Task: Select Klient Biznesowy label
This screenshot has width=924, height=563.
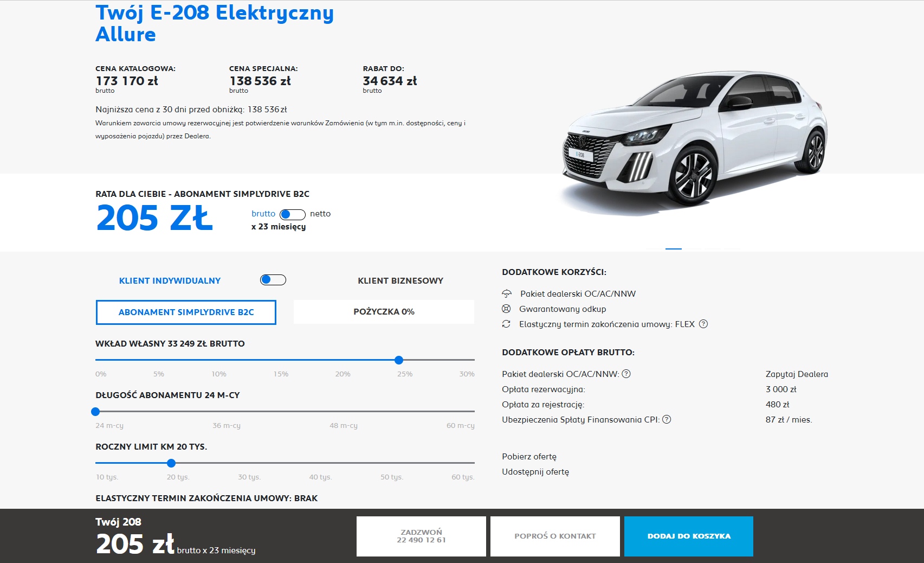Action: pyautogui.click(x=400, y=281)
